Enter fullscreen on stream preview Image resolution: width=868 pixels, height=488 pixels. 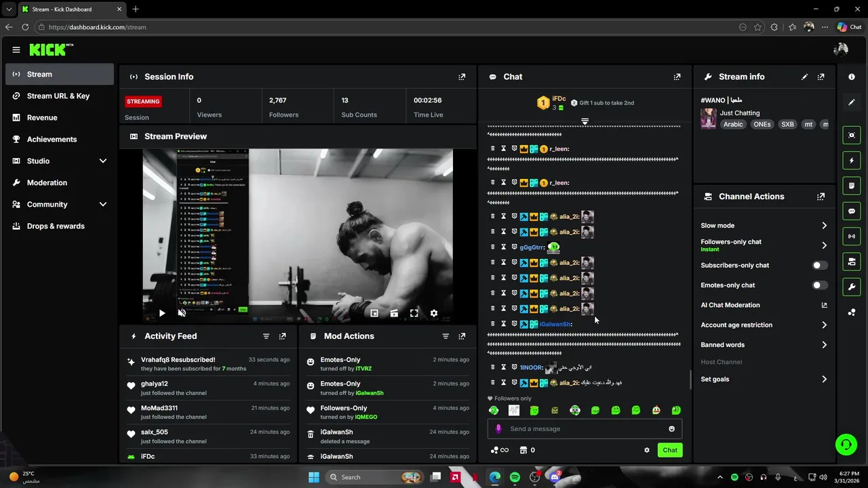click(x=414, y=313)
